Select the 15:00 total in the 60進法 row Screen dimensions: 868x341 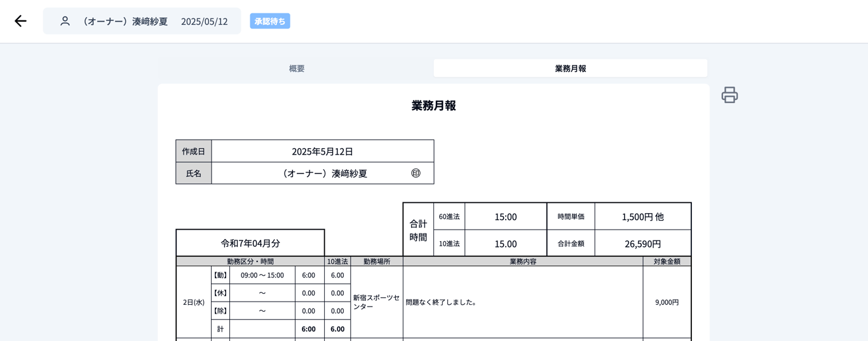pos(506,216)
